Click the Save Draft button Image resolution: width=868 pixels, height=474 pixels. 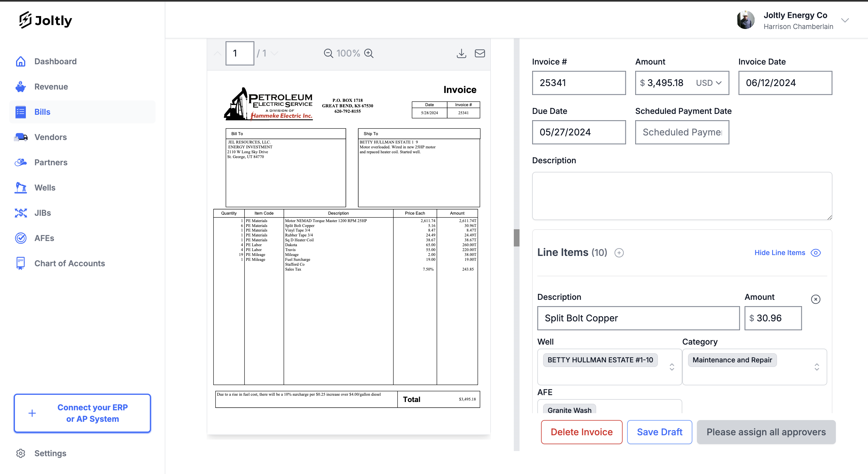[x=659, y=432]
